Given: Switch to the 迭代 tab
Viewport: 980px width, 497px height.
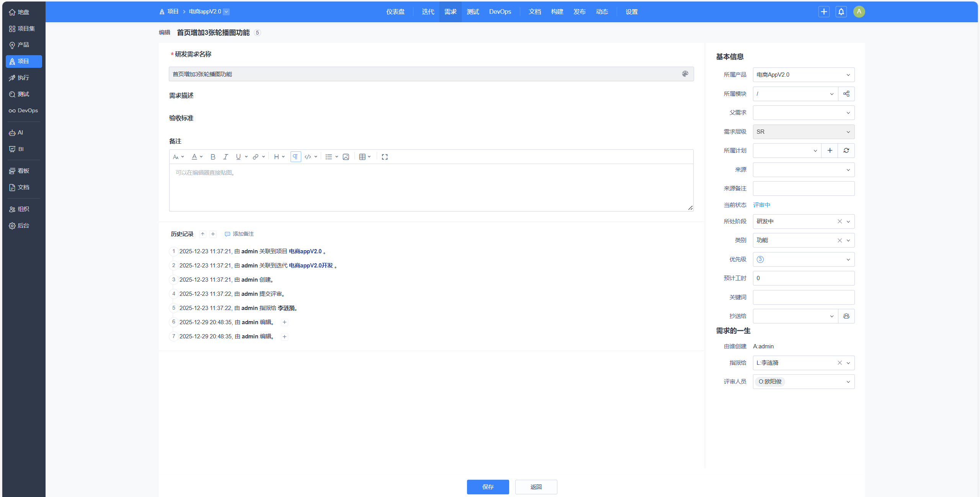Looking at the screenshot, I should pos(428,11).
